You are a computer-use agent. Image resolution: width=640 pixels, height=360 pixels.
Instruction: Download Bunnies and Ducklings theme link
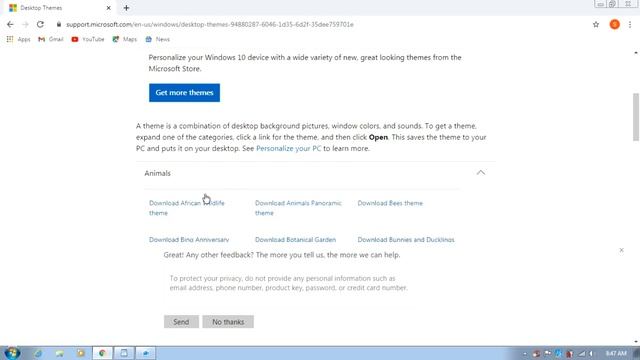pyautogui.click(x=406, y=240)
